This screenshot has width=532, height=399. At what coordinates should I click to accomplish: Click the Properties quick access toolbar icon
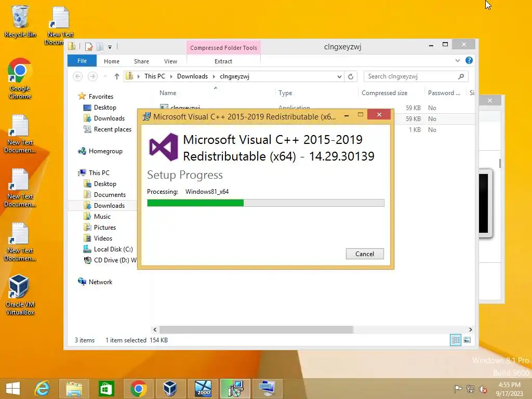tap(89, 46)
